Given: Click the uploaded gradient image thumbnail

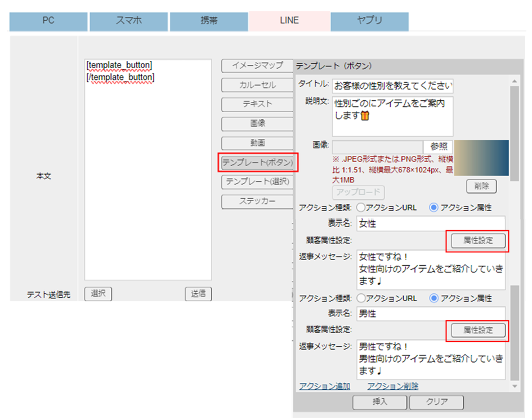Looking at the screenshot, I should pos(481,157).
